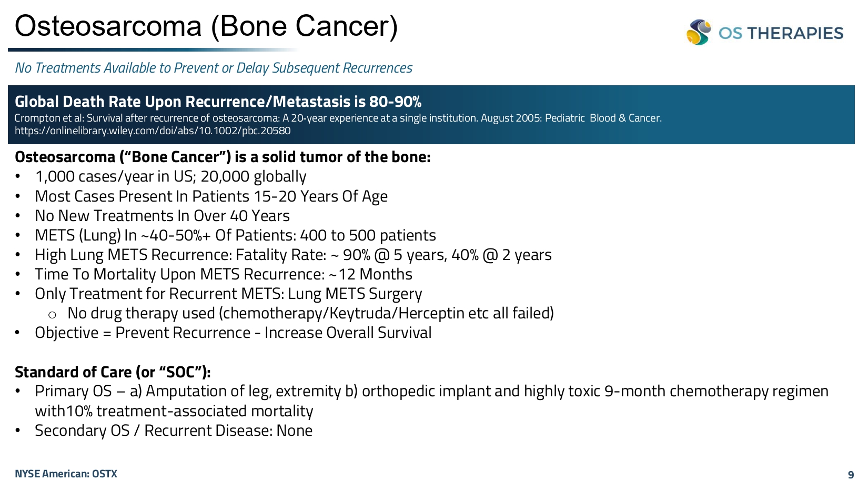Select the 1,000 cases/year in US bullet
This screenshot has width=868, height=490.
coord(170,176)
